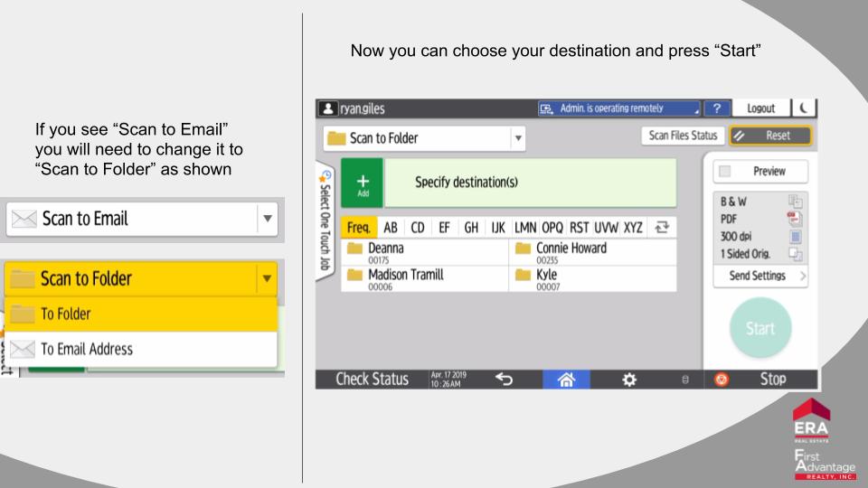Screen dimensions: 868x488
Task: Click the envelope icon in Scan to Email
Action: 24,219
